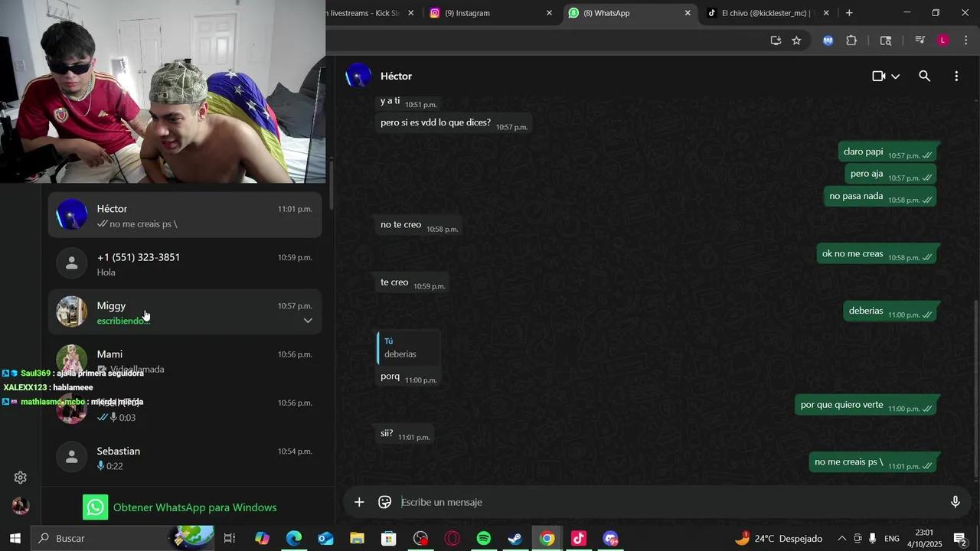This screenshot has height=551, width=980.
Task: Open the Chrome extensions puzzle icon
Action: coord(851,41)
